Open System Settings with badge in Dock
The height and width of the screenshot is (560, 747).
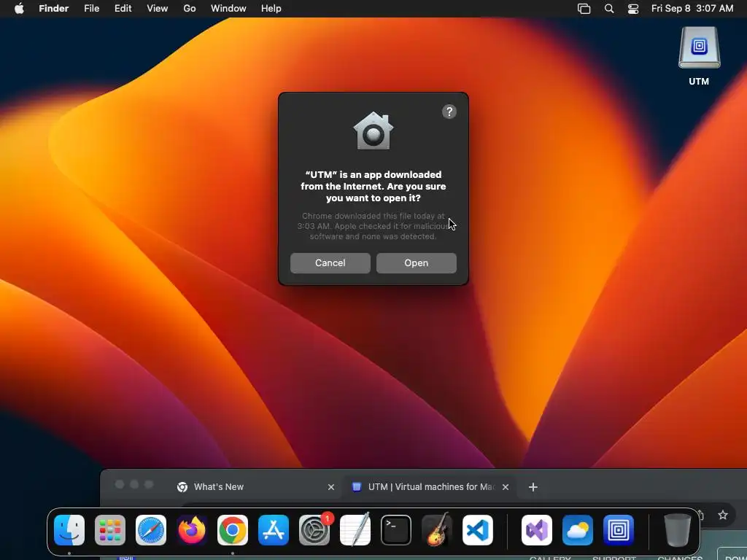314,530
